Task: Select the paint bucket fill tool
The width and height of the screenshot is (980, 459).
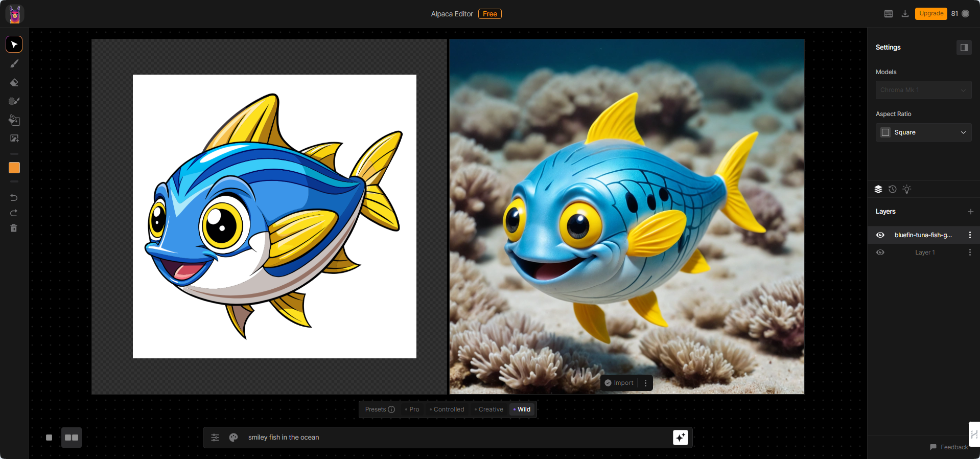Action: pos(14,120)
